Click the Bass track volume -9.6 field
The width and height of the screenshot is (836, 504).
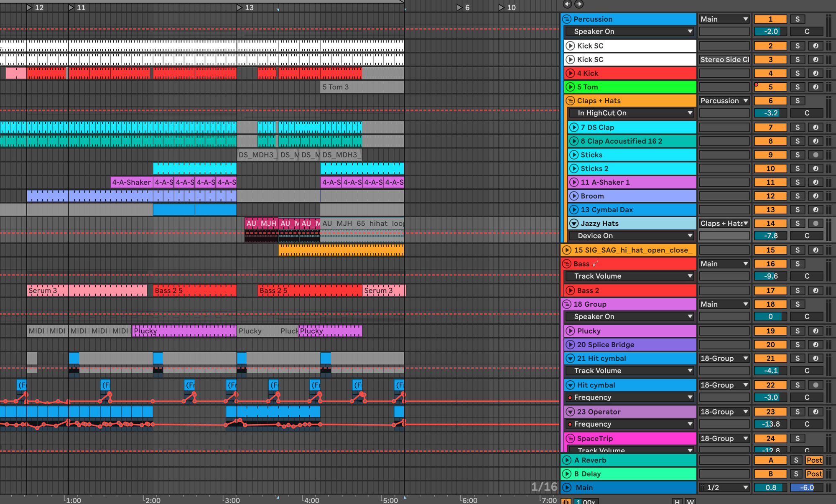770,276
